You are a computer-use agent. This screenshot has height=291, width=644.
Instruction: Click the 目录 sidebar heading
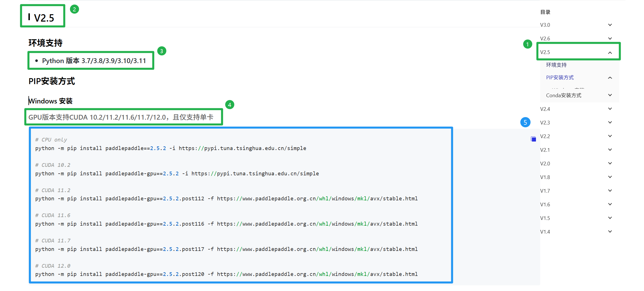[545, 12]
